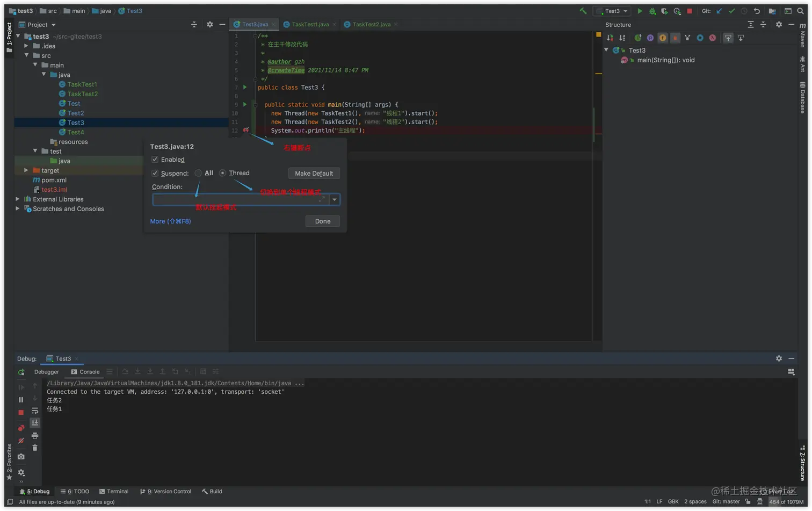This screenshot has height=511, width=812.
Task: Take thread dump with camera icon
Action: (21, 457)
